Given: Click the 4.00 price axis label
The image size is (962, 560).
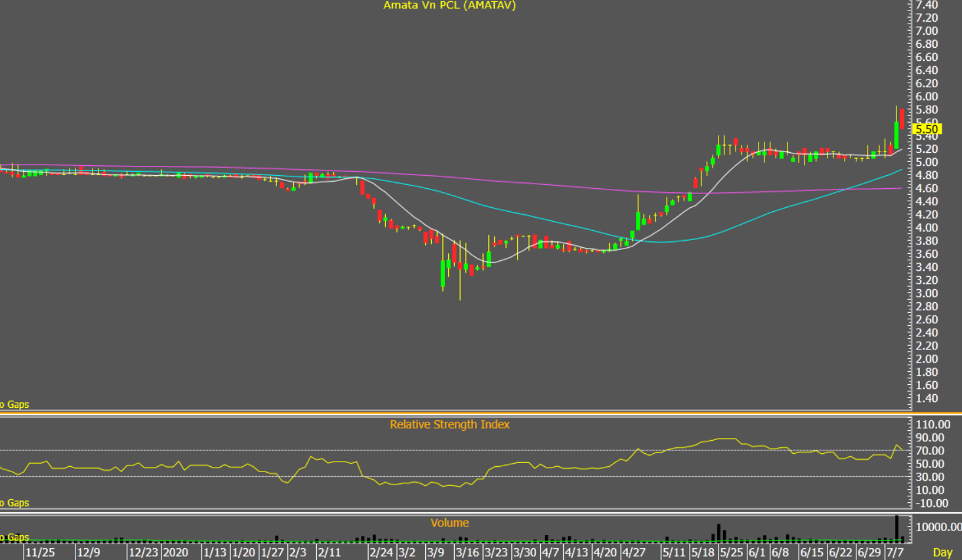Looking at the screenshot, I should click(x=927, y=228).
